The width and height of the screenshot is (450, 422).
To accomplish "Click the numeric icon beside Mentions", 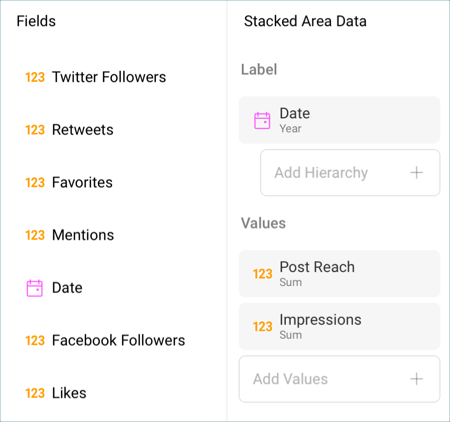I will click(x=35, y=235).
